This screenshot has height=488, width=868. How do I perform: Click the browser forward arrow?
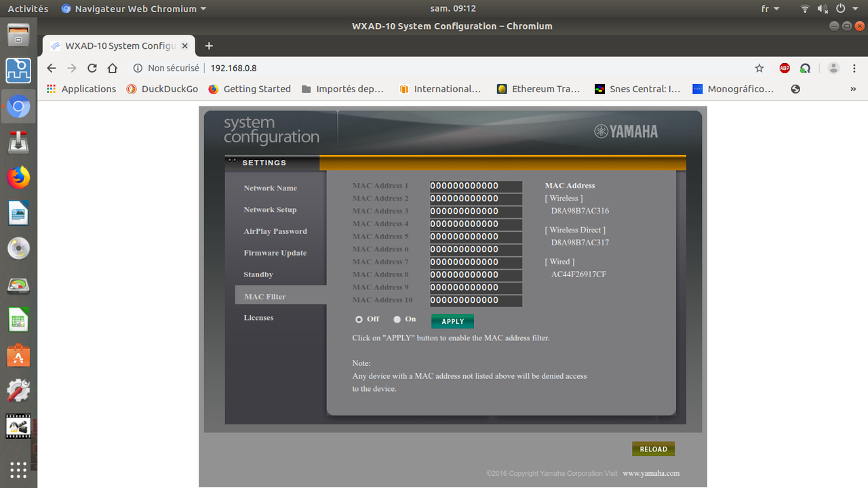[72, 68]
